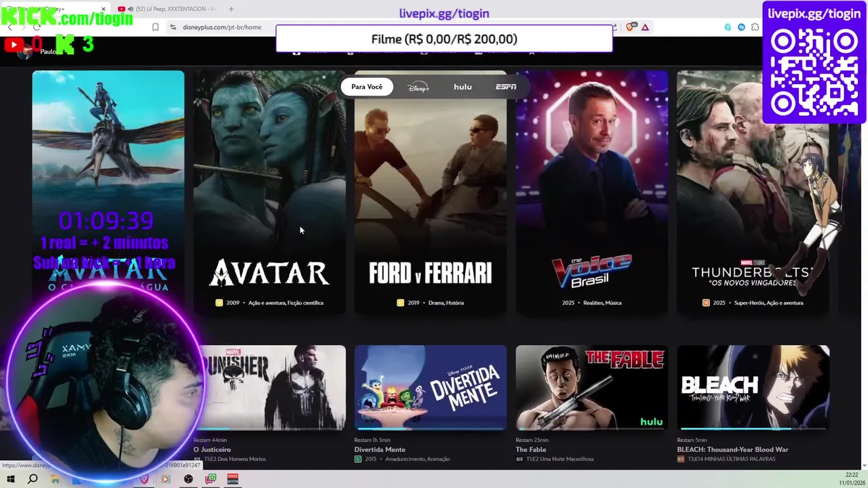868x488 pixels.
Task: Switch to Brave browser in the taskbar
Action: [144, 479]
